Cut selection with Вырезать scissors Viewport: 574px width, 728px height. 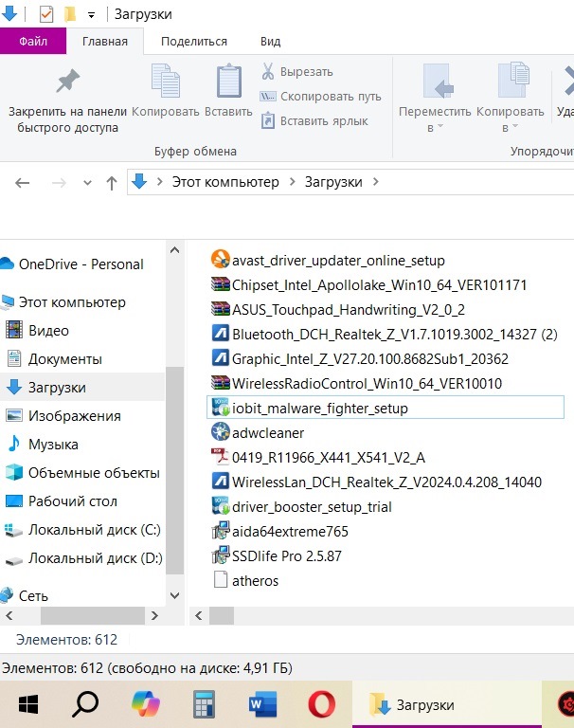[297, 72]
